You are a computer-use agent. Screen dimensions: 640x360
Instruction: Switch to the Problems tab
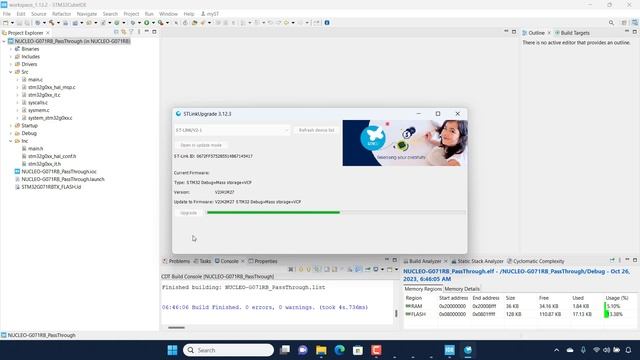[x=176, y=261]
